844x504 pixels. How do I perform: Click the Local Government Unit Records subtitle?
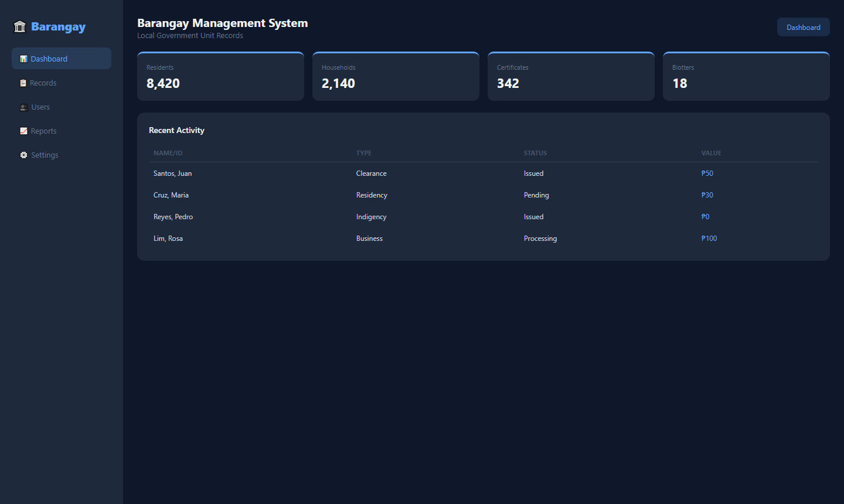(x=190, y=36)
